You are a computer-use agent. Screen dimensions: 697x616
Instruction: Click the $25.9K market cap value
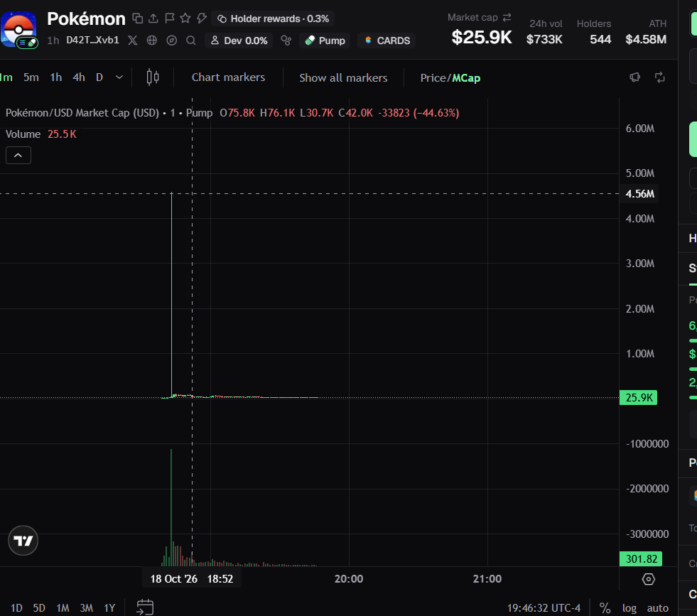click(482, 38)
